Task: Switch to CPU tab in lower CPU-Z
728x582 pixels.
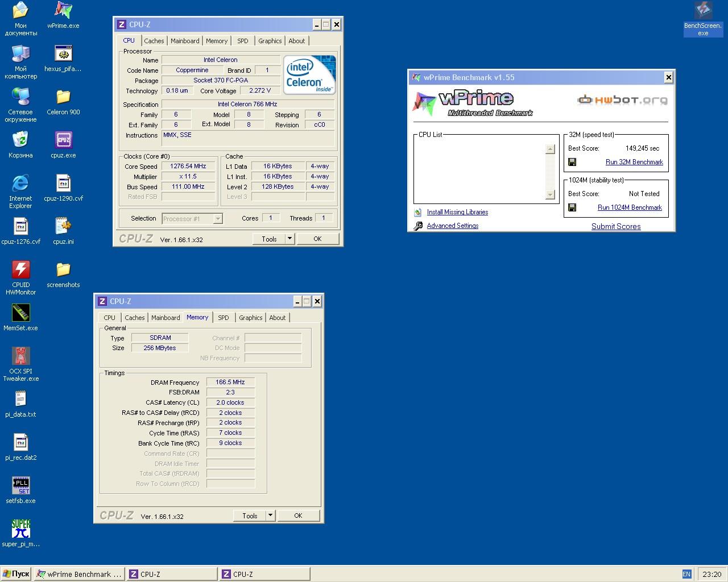Action: 109,318
